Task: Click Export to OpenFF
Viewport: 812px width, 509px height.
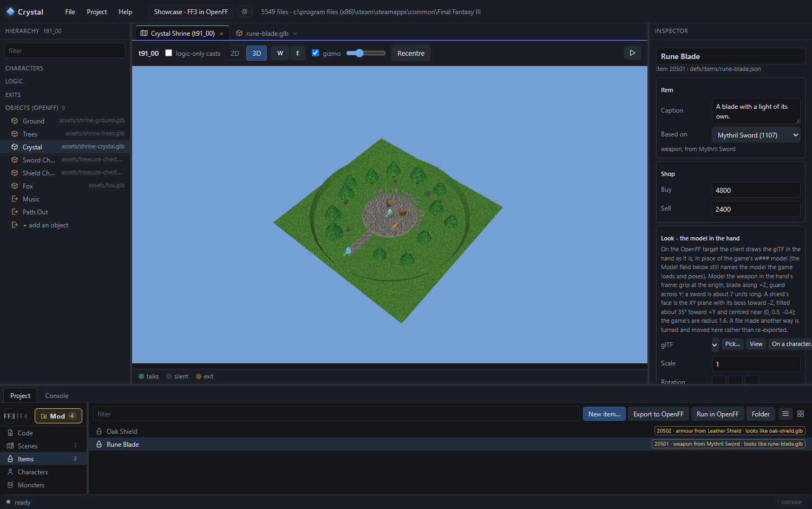Action: coord(658,414)
